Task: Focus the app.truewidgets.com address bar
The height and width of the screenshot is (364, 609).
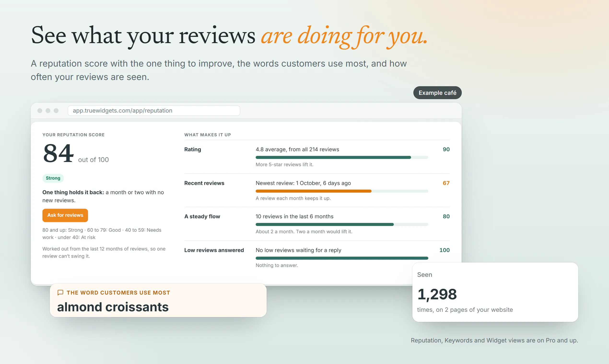Action: (154, 111)
